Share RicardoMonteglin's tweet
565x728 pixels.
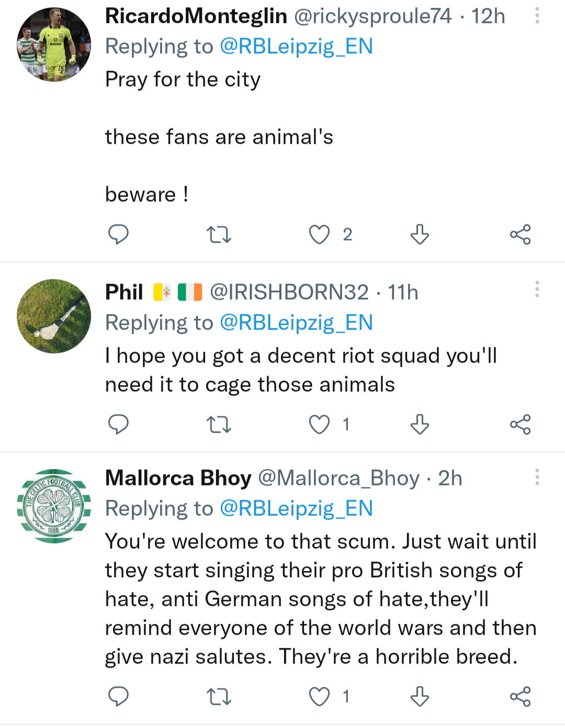coord(520,234)
